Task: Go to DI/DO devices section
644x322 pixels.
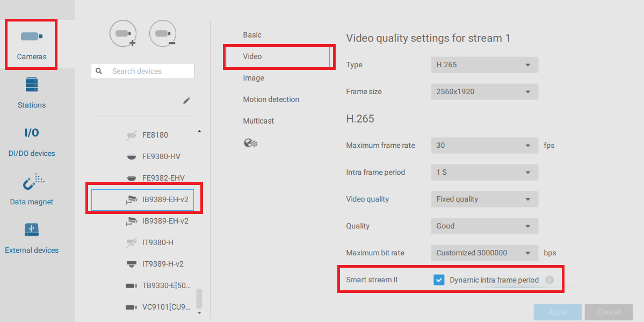Action: tap(32, 141)
